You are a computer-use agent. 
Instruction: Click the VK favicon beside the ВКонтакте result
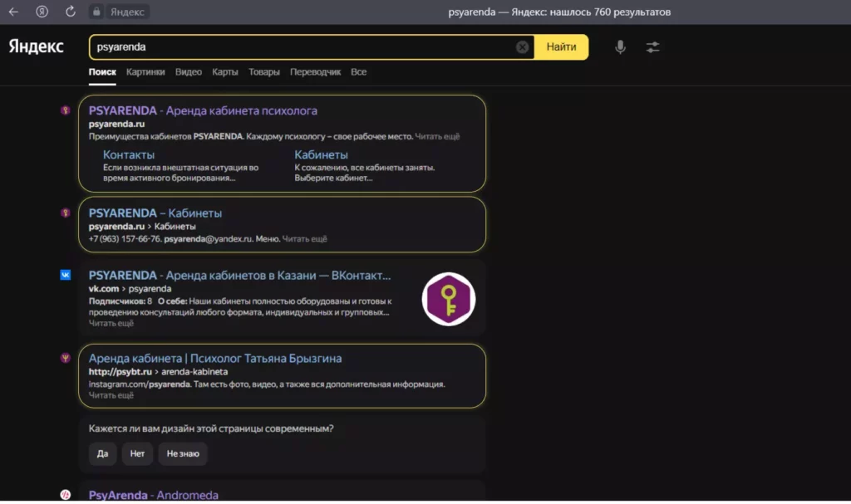(65, 275)
